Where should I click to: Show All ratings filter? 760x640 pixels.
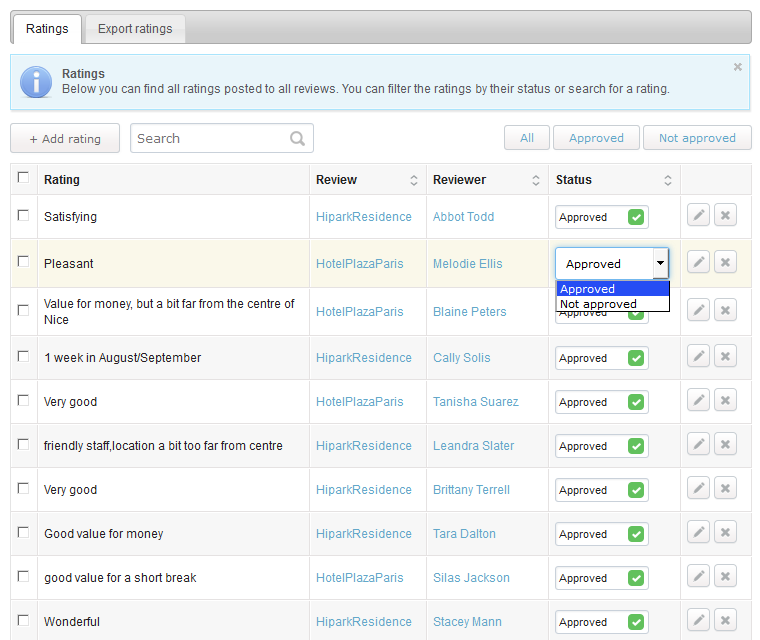point(527,138)
